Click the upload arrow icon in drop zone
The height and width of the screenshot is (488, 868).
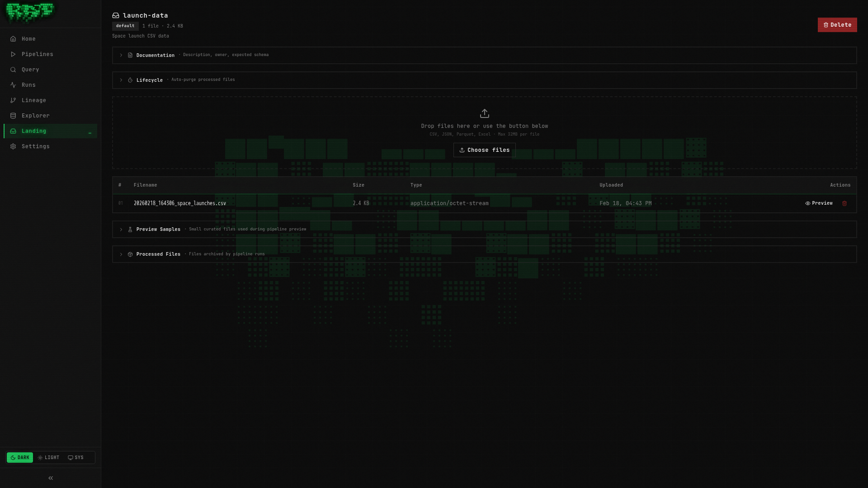click(484, 113)
